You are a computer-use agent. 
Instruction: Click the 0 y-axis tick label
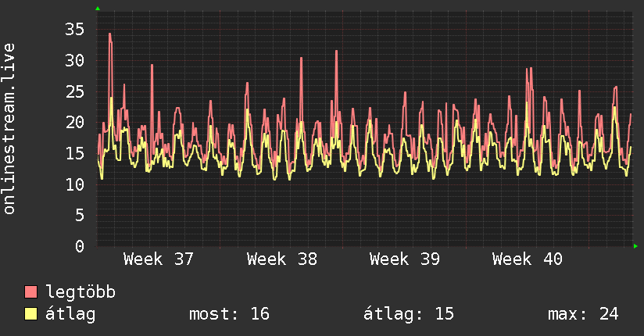tap(80, 246)
